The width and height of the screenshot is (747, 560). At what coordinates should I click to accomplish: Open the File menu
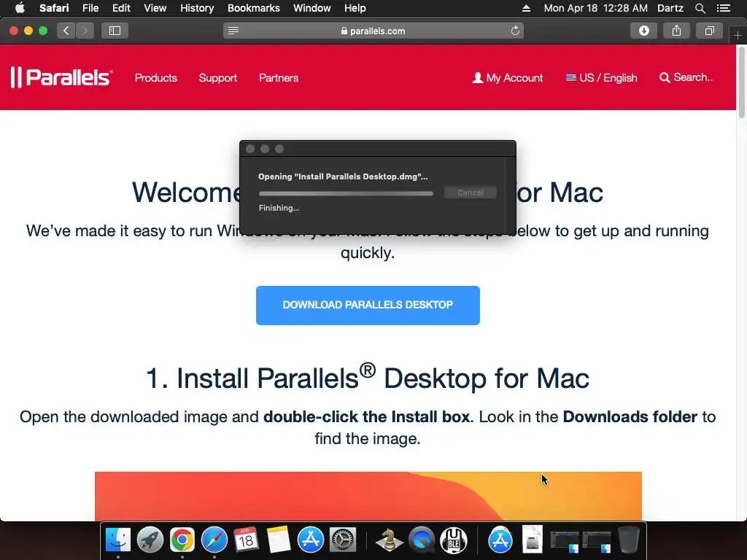(90, 8)
